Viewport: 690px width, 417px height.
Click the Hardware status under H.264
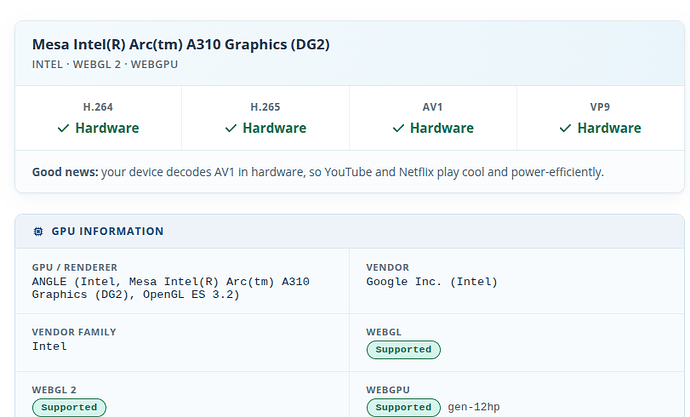tap(107, 128)
